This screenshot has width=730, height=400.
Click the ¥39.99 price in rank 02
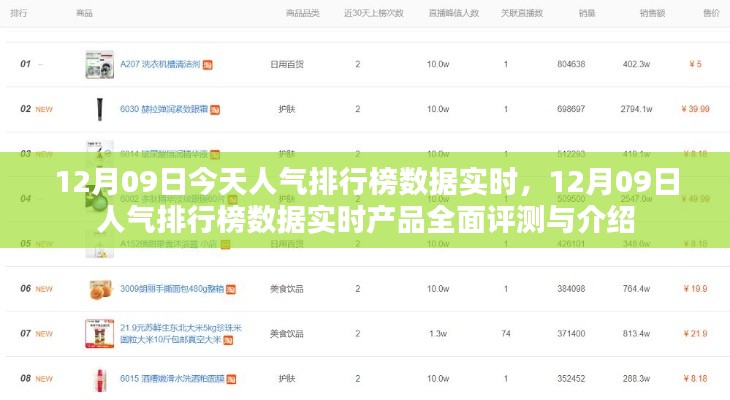point(695,109)
